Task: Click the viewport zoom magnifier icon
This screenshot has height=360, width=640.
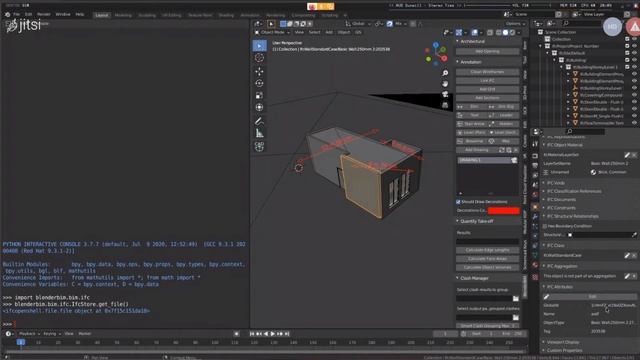Action: (x=445, y=73)
